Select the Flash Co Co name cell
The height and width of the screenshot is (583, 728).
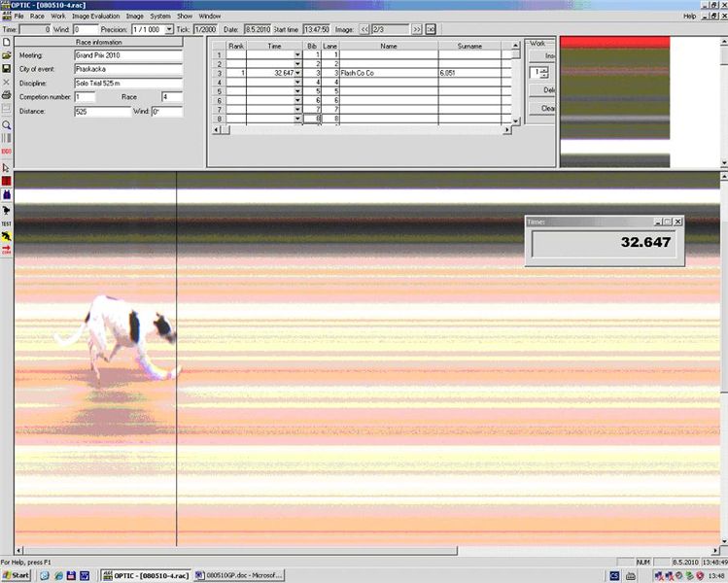[389, 73]
